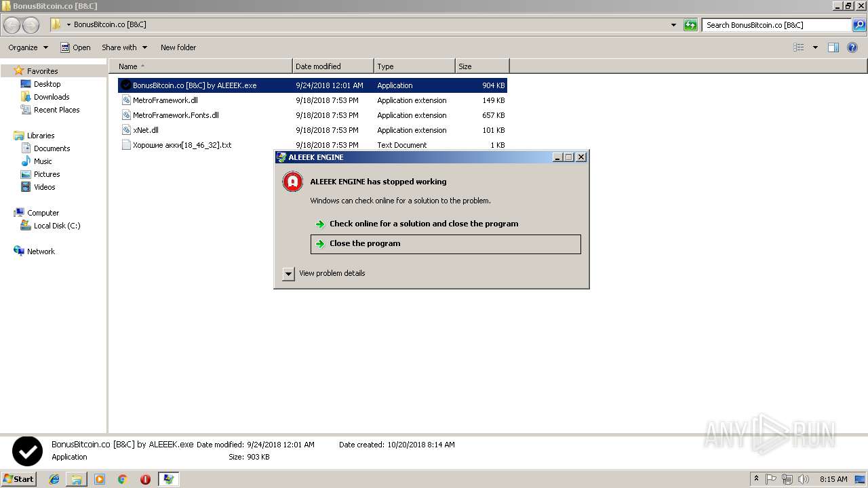Open the view options dropdown arrow
Image resolution: width=868 pixels, height=488 pixels.
[815, 47]
